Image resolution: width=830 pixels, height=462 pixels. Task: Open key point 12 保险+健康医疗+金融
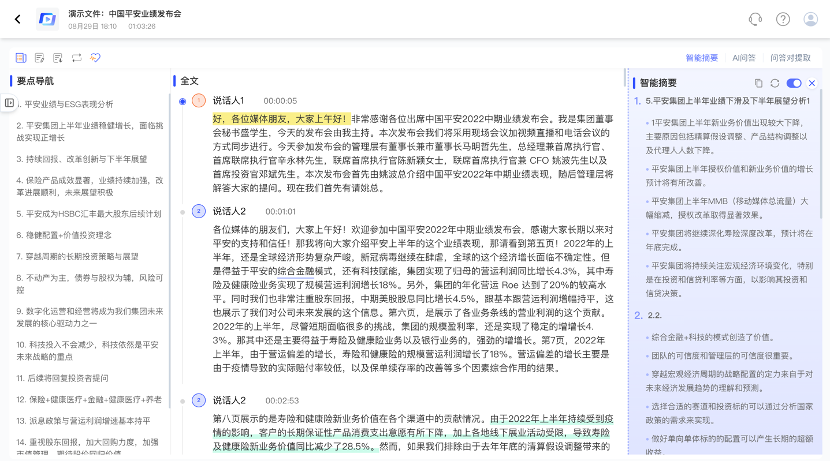tap(89, 400)
